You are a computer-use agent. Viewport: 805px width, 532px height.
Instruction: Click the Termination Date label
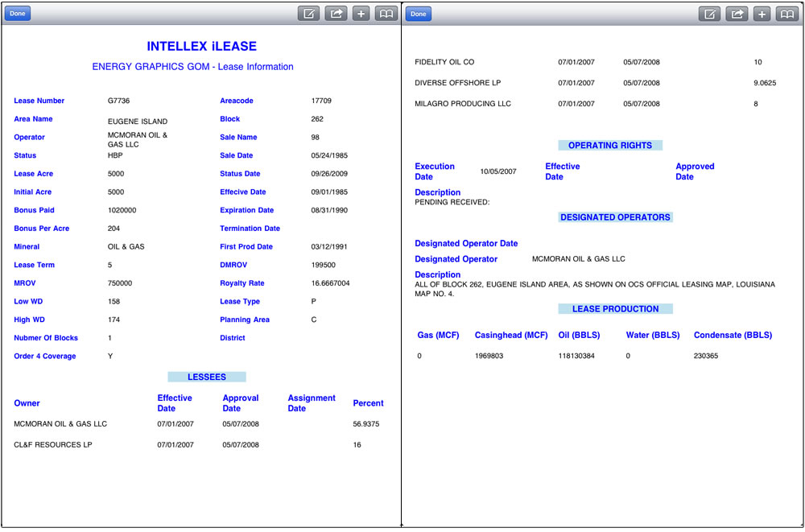250,229
